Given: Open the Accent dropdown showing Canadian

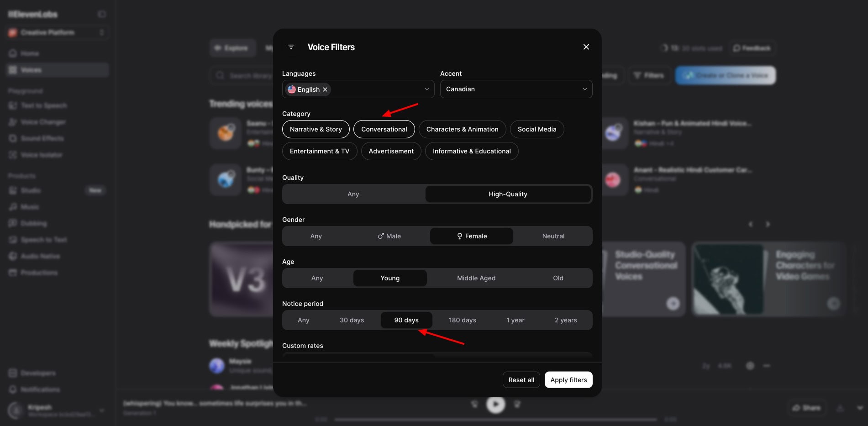Looking at the screenshot, I should pos(516,89).
